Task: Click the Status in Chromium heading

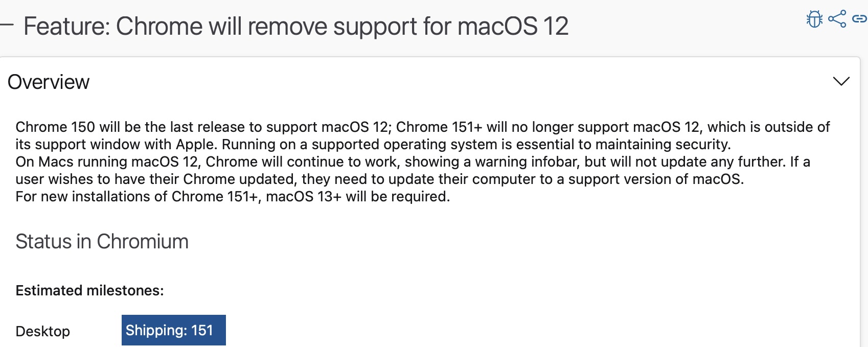Action: 102,241
